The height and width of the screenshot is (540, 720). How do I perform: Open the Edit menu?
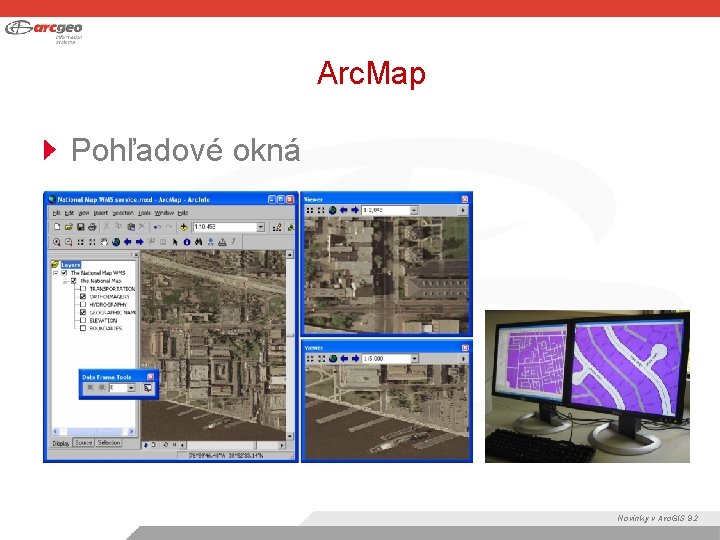(x=69, y=213)
